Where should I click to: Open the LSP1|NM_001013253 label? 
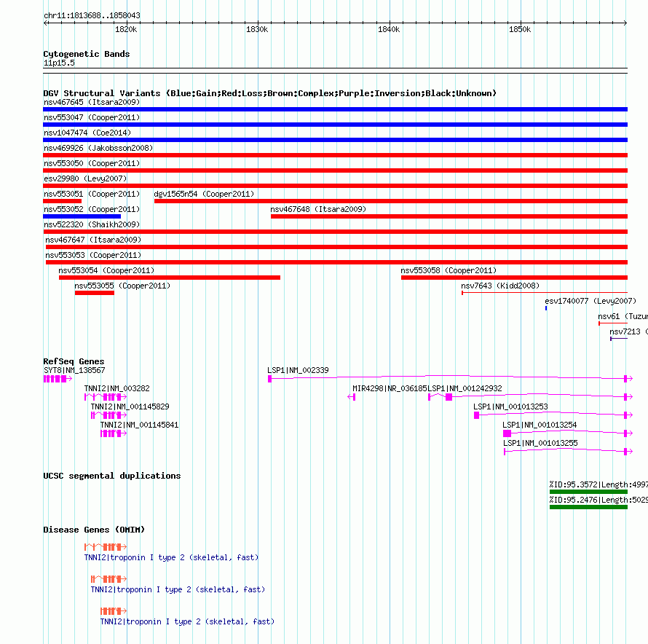[x=511, y=407]
